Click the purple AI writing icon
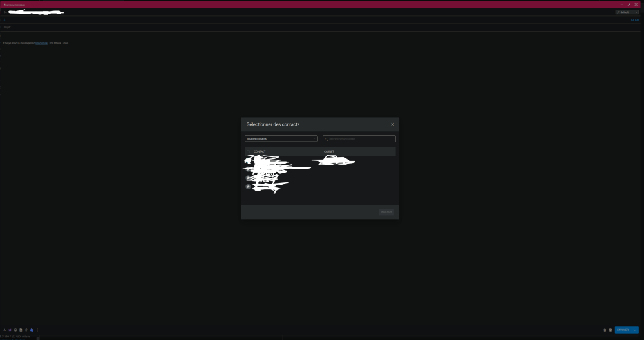The width and height of the screenshot is (644, 340). [10, 330]
